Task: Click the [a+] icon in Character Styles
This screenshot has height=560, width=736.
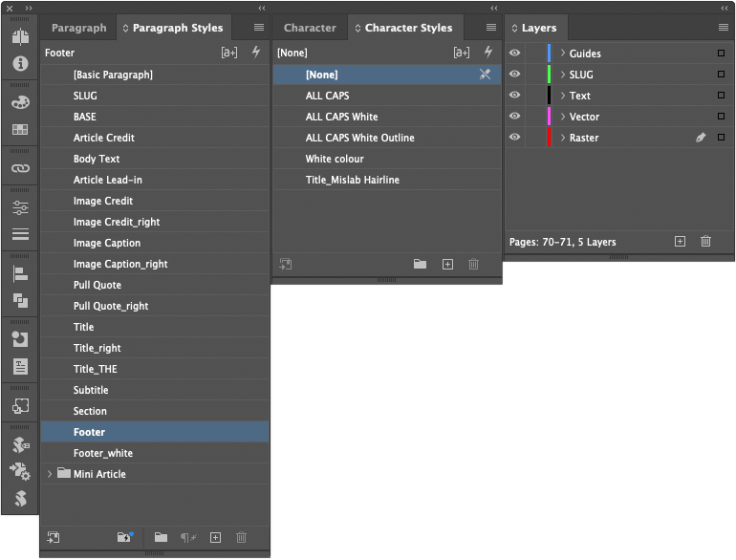Action: click(x=462, y=53)
